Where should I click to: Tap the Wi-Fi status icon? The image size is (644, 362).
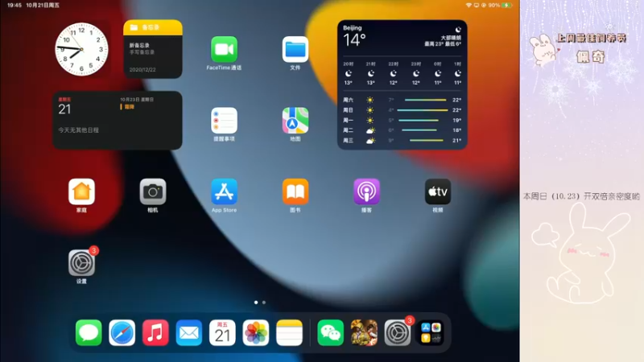(469, 6)
